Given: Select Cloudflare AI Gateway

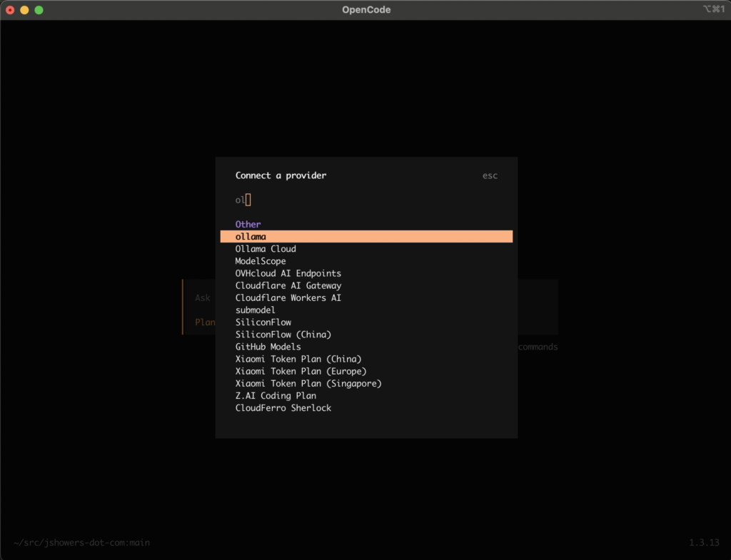Looking at the screenshot, I should tap(288, 285).
